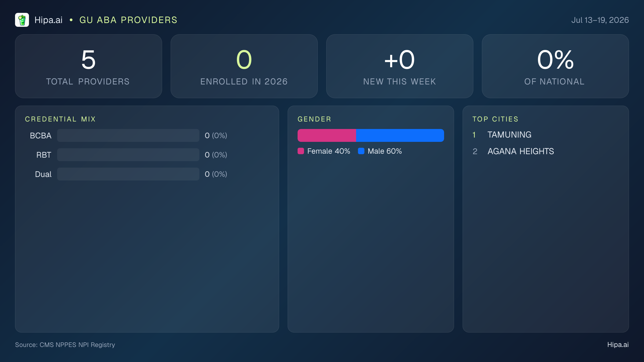Click the RBT credential bar
644x362 pixels.
128,155
